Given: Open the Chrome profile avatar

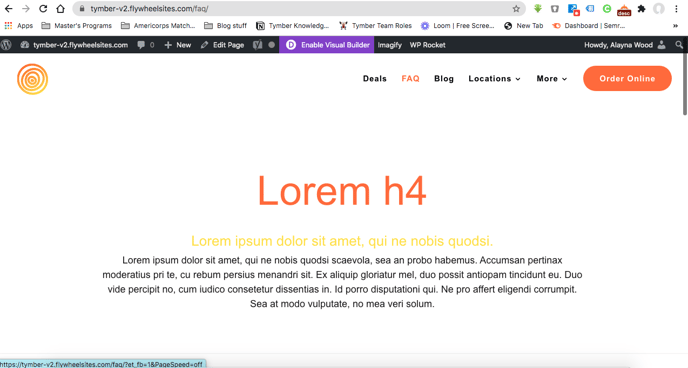Looking at the screenshot, I should pyautogui.click(x=659, y=8).
